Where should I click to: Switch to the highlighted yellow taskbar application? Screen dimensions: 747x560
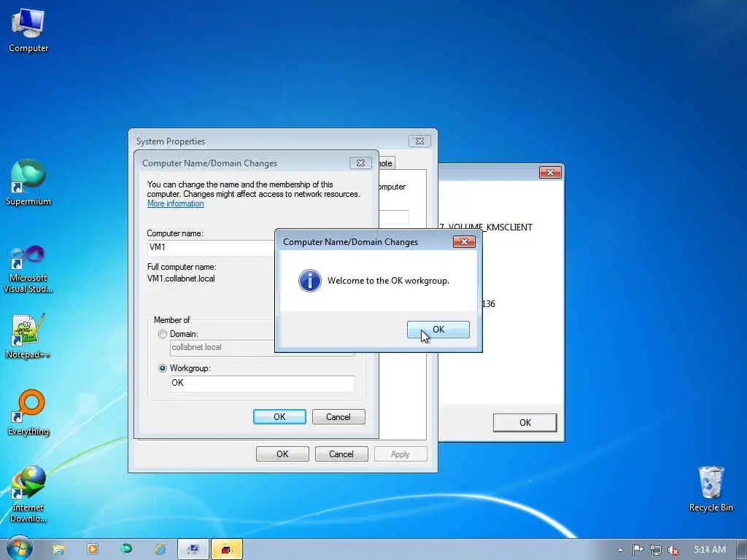[x=227, y=550]
